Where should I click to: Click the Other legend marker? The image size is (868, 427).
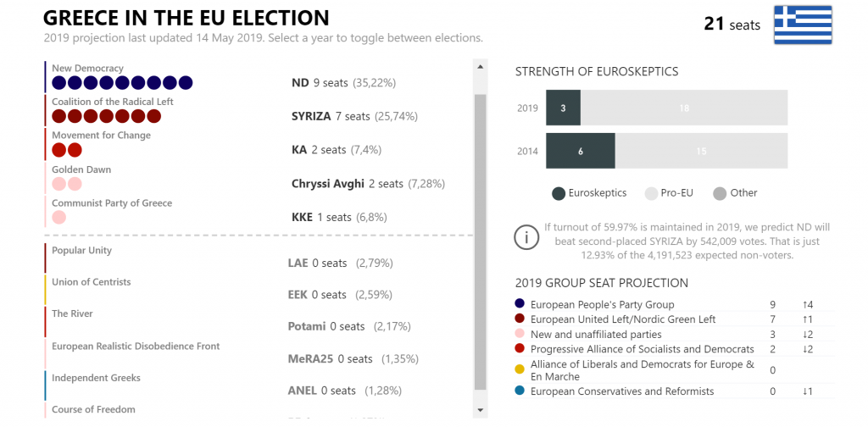[720, 193]
